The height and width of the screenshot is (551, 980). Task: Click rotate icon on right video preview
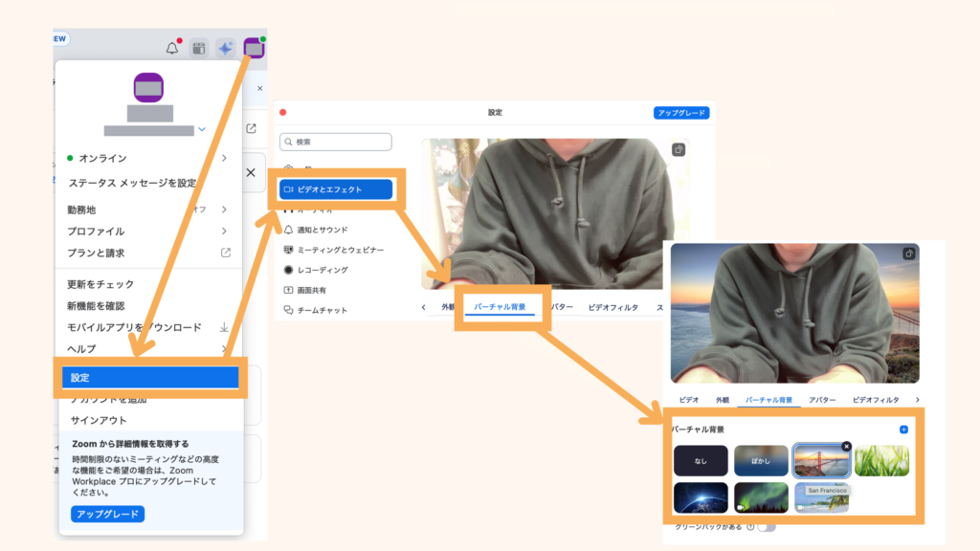pos(908,253)
